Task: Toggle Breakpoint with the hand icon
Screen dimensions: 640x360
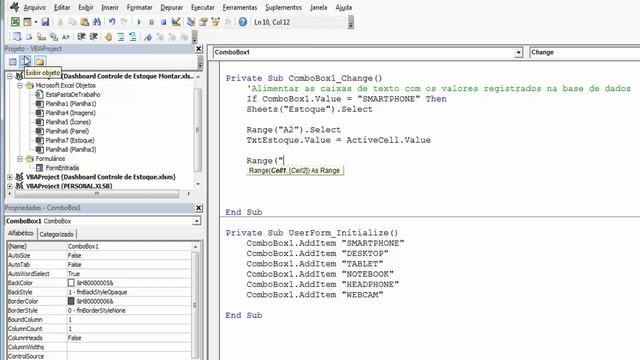Action: coord(108,37)
